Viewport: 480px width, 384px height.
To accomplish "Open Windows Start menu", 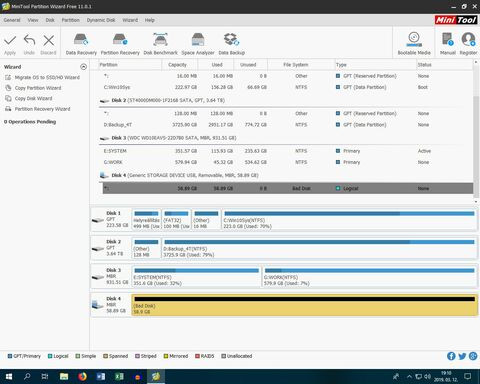I will pyautogui.click(x=9, y=377).
